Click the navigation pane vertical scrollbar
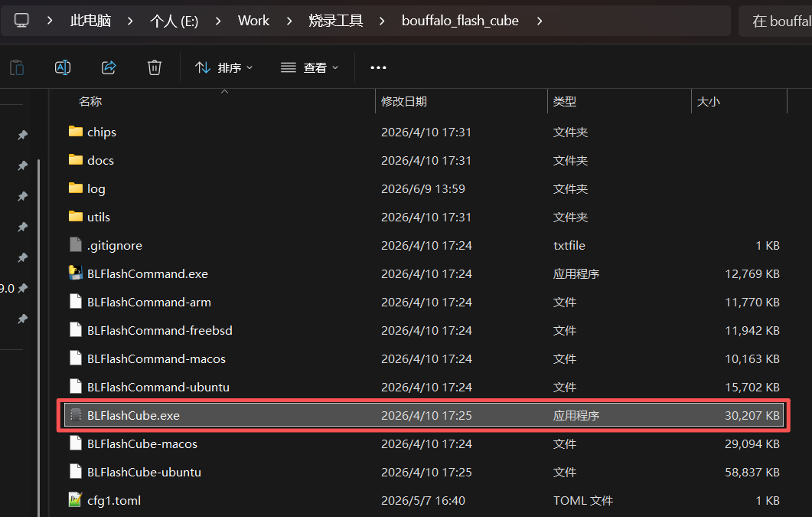This screenshot has width=812, height=517. click(x=39, y=337)
